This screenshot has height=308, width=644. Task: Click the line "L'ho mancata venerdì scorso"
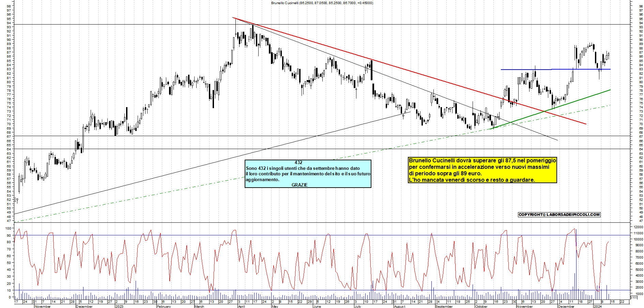tap(472, 180)
